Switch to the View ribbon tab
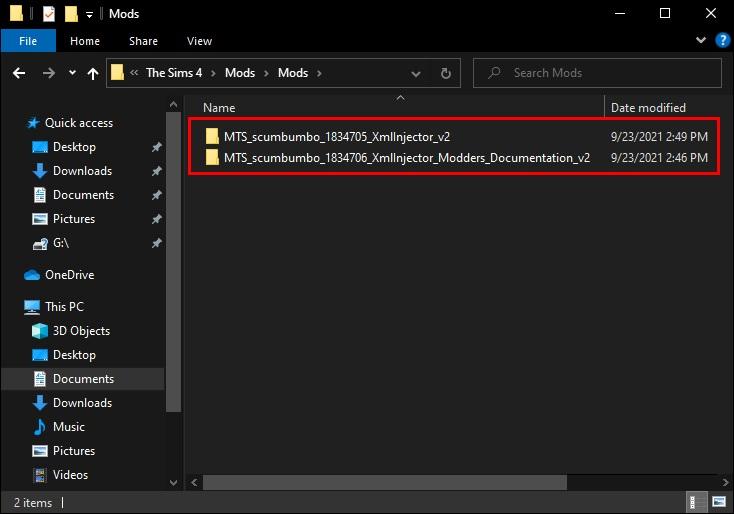The height and width of the screenshot is (514, 734). click(x=199, y=41)
